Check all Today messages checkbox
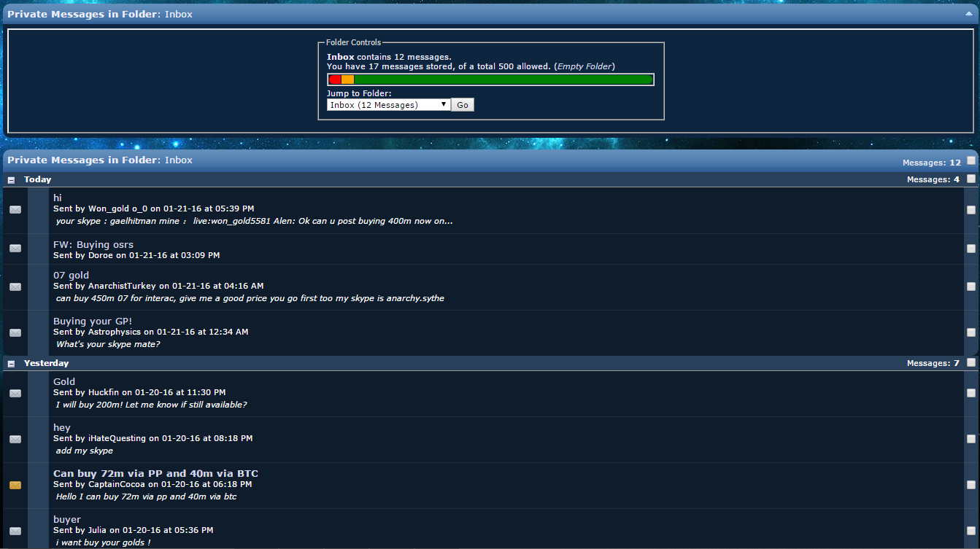The image size is (980, 549). point(971,179)
